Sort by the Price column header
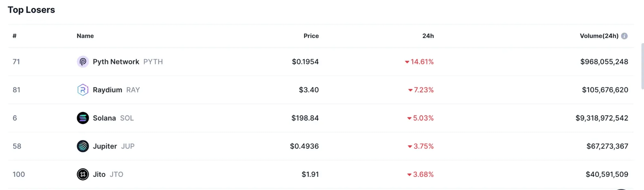Screen dimensions: 644x190 (x=311, y=36)
